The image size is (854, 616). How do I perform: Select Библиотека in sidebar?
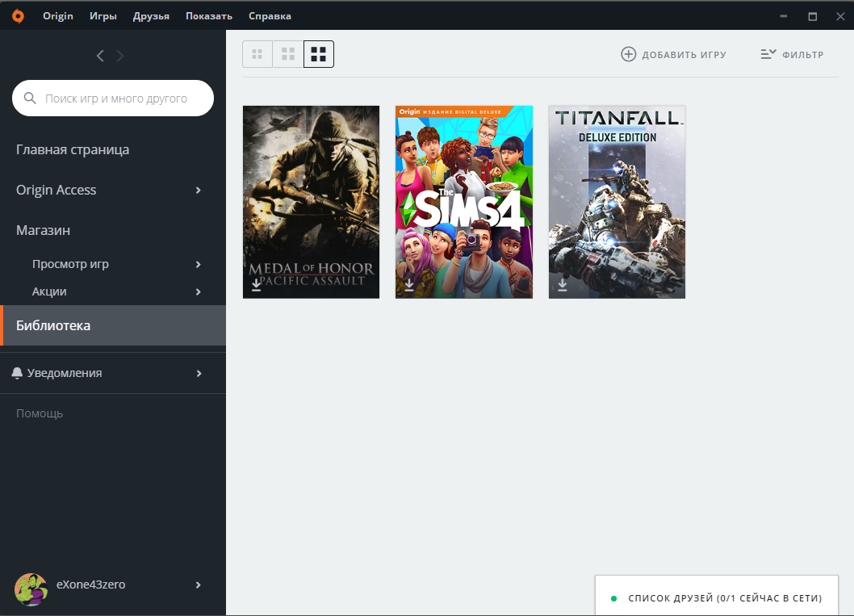click(113, 325)
